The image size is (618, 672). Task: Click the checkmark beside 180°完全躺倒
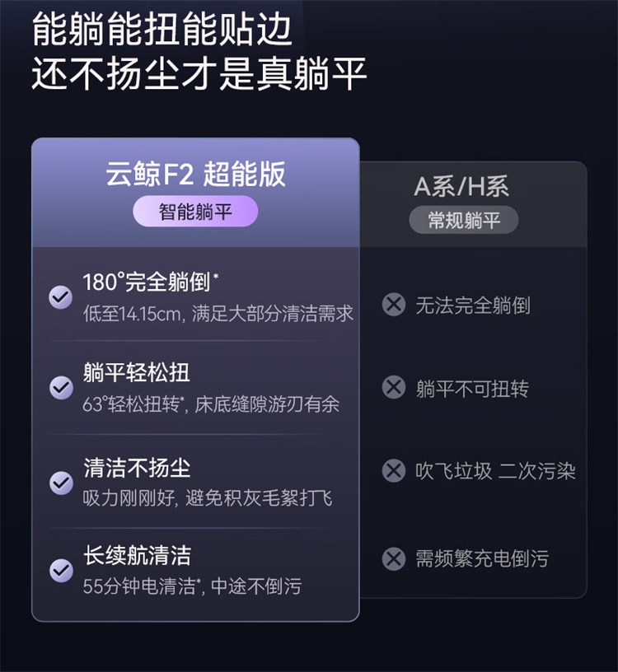click(60, 297)
